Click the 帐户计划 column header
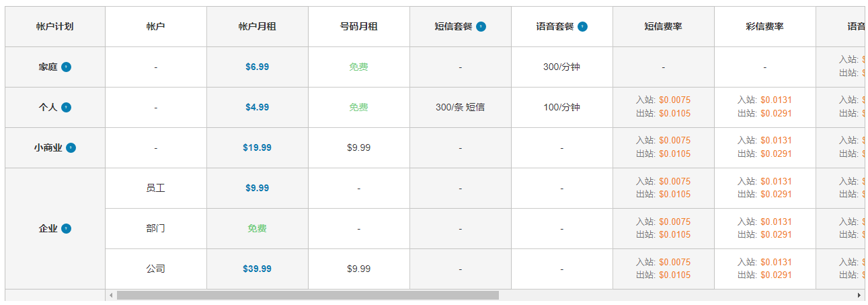868x305 pixels. point(54,27)
